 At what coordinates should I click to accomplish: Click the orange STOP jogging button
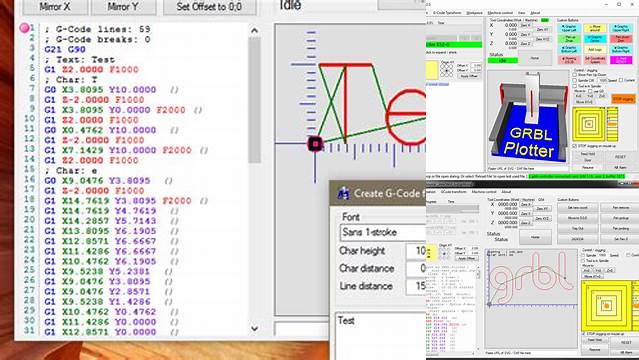click(x=623, y=99)
